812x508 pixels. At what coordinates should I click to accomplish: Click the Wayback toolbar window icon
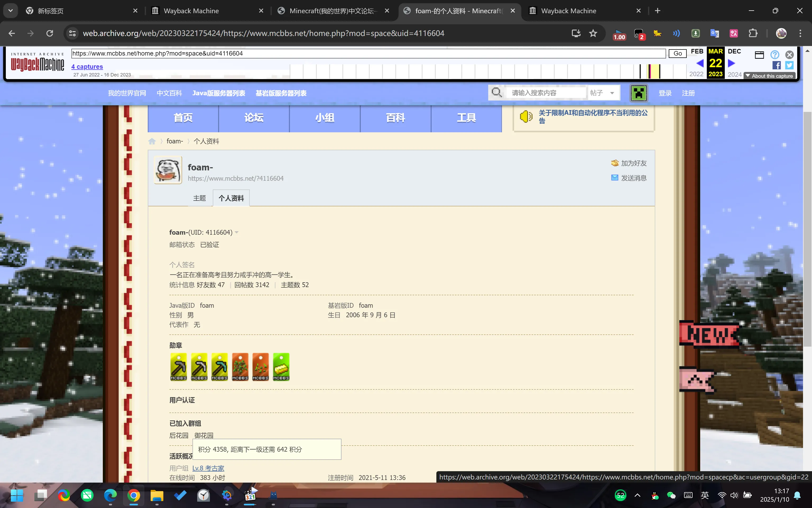759,55
